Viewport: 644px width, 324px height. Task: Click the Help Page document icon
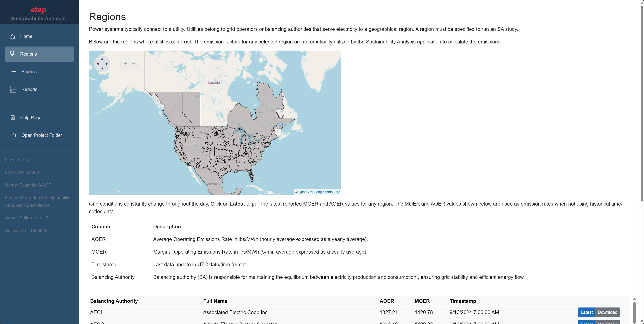click(x=12, y=117)
